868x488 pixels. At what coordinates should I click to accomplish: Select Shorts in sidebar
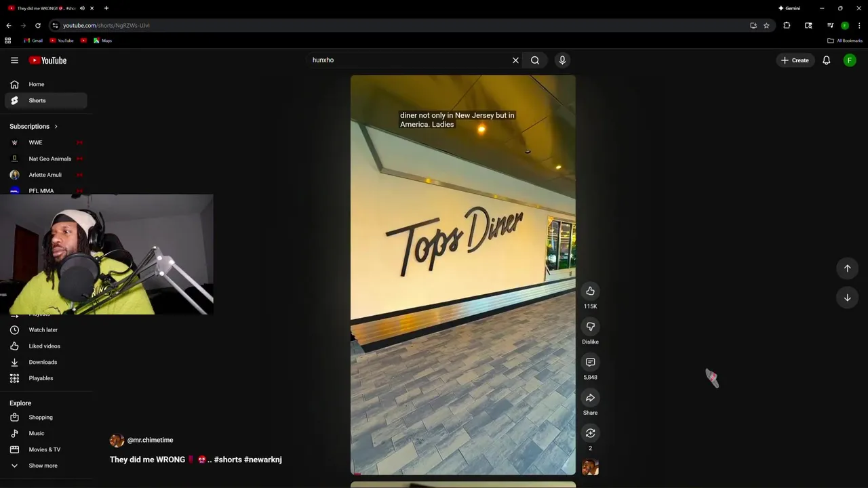(x=46, y=100)
